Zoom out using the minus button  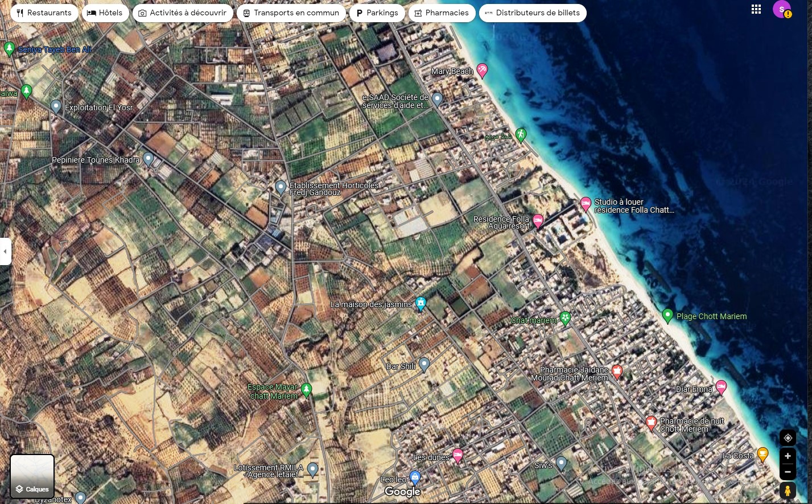point(788,472)
